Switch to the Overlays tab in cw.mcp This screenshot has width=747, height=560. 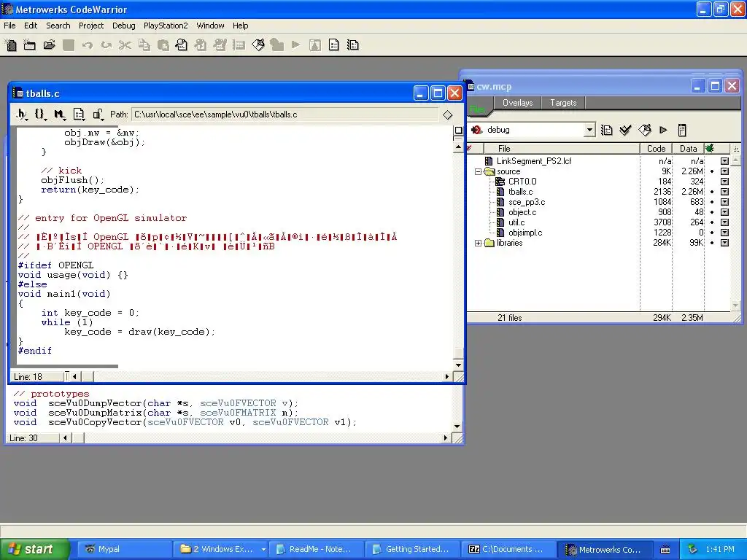(517, 103)
